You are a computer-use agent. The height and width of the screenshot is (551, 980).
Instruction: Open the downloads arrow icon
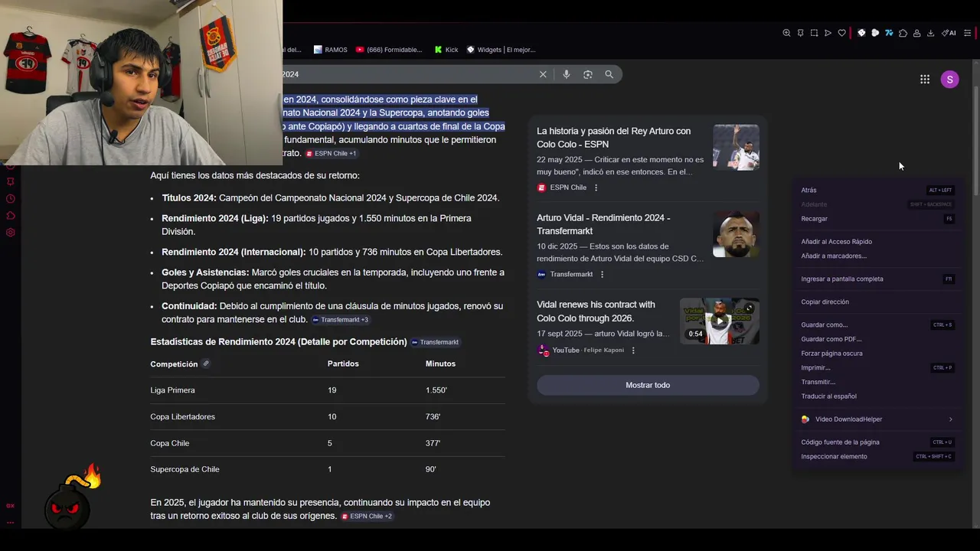(x=930, y=33)
